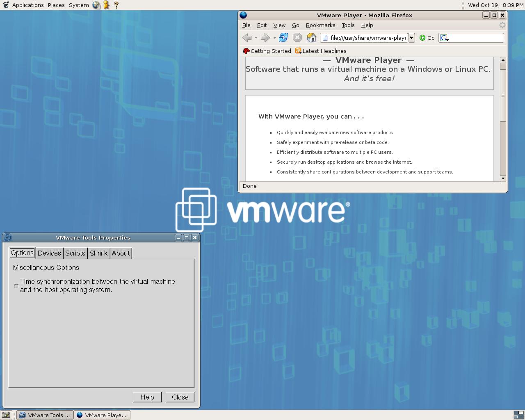Click the vertical scrollbar thumb in Firefox
This screenshot has width=525, height=420.
[503, 95]
